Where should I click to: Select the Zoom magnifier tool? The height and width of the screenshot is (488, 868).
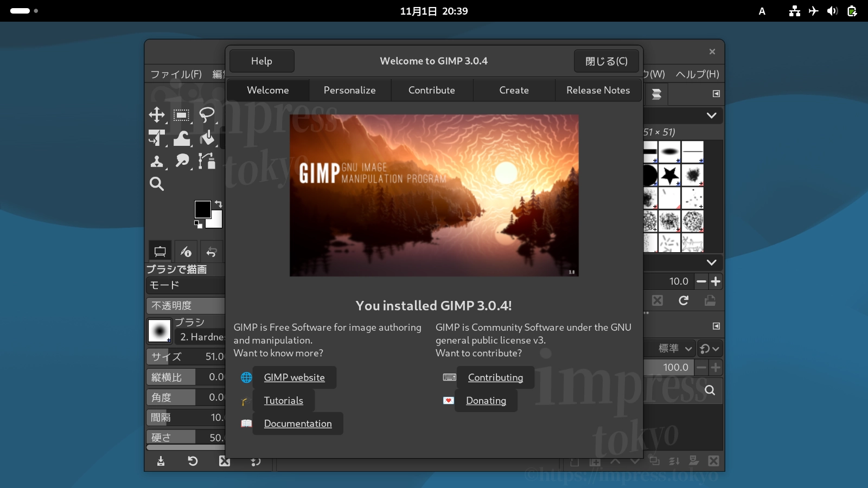pyautogui.click(x=157, y=184)
